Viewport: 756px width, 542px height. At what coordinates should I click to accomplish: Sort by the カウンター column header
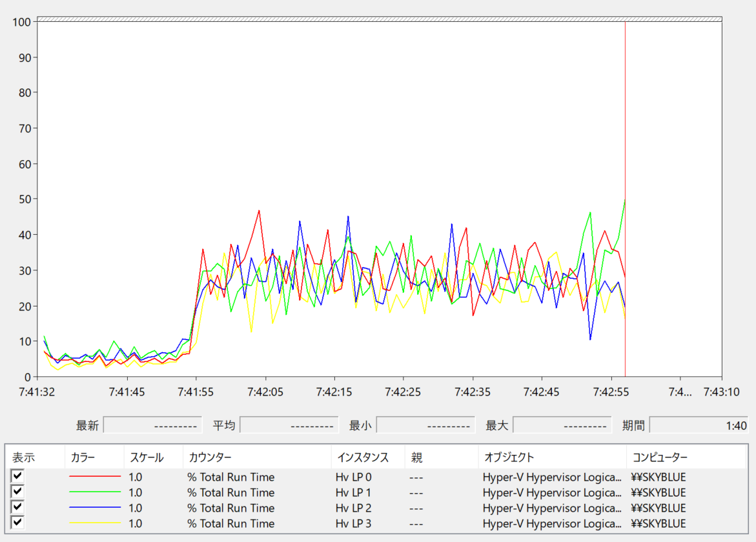coord(257,457)
